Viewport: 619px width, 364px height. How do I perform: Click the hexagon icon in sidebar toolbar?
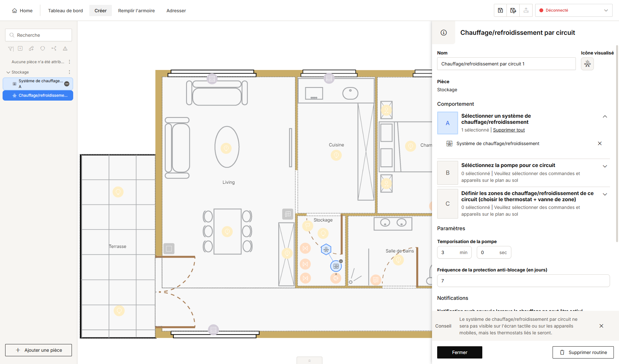pos(43,48)
